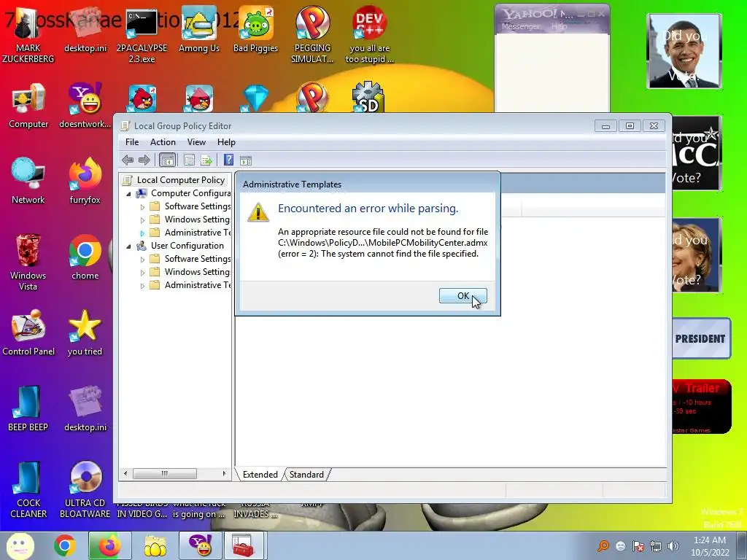Expand Windows Settings under User Configuration
This screenshot has width=747, height=560.
pos(142,273)
